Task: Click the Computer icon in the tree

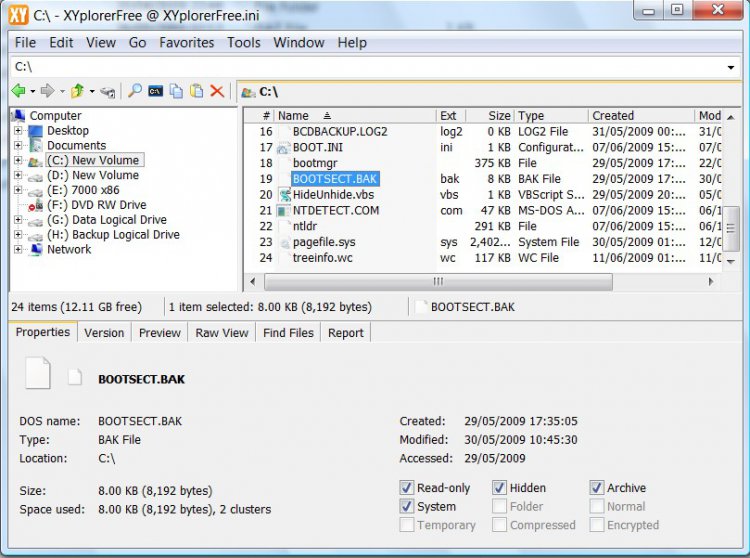Action: (x=18, y=116)
